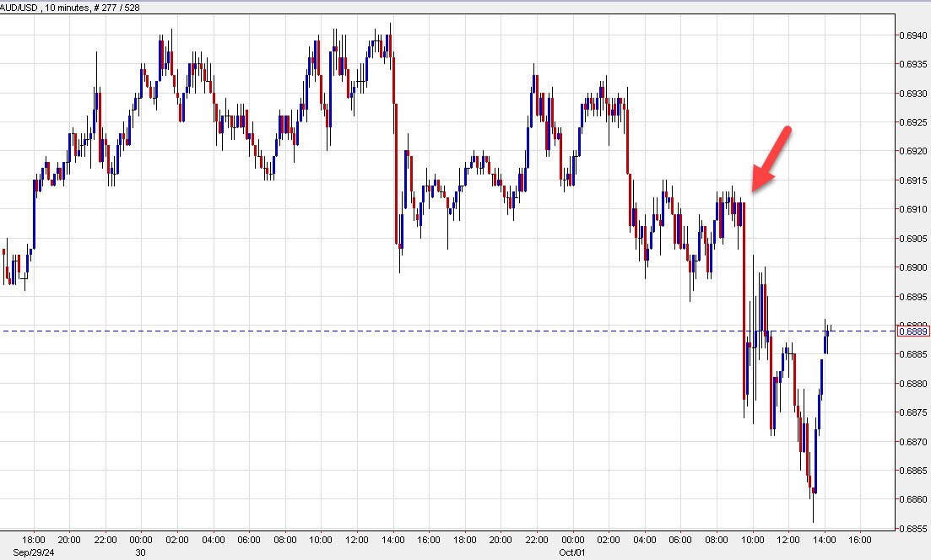The height and width of the screenshot is (560, 931).
Task: Click the '# 277 / 528' bar counter
Action: pyautogui.click(x=118, y=7)
